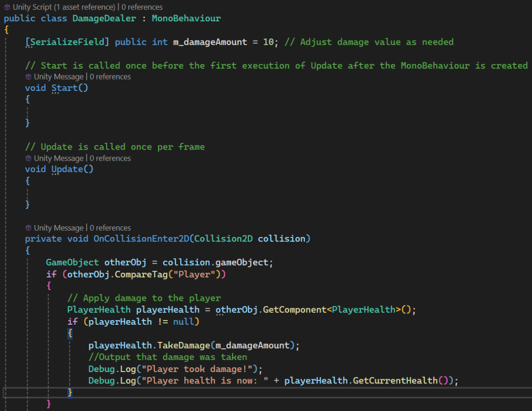Click the OnCollisionEnter2D method name
532x411 pixels.
tap(141, 238)
